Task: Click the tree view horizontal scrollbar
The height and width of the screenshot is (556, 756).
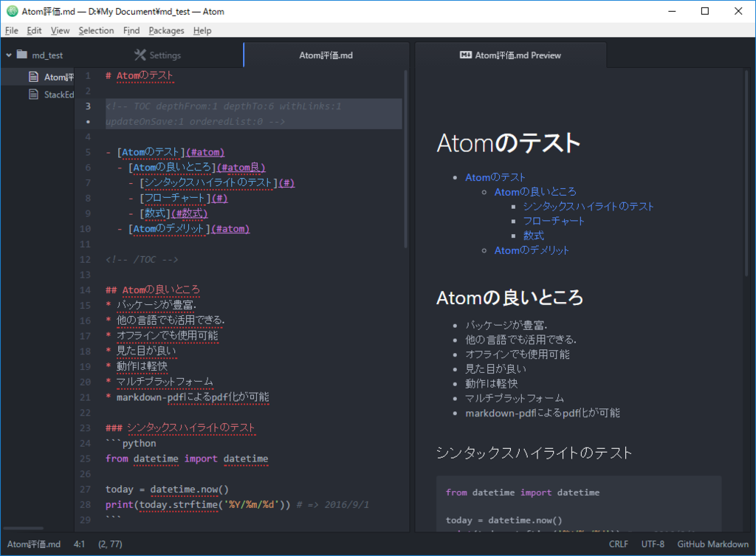Action: coord(23,528)
